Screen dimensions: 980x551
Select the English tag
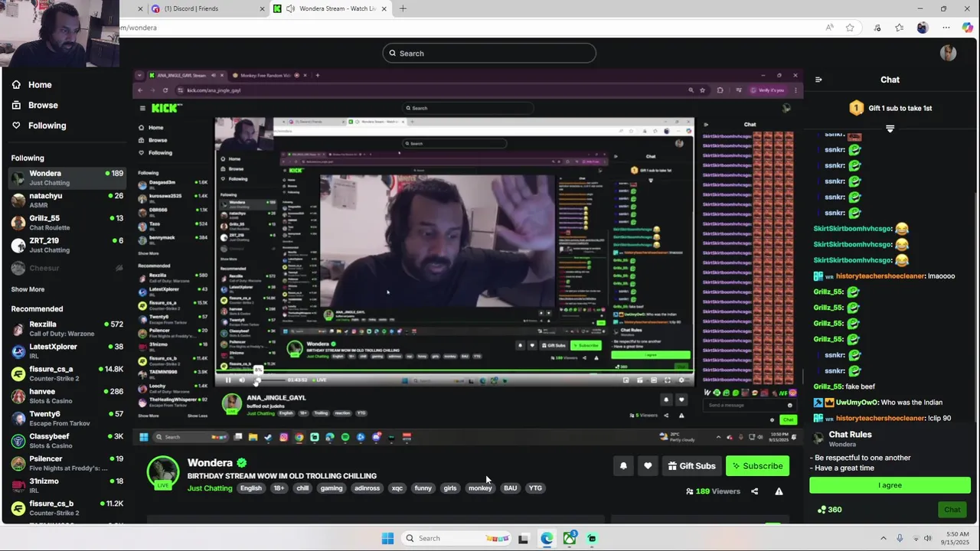[251, 488]
